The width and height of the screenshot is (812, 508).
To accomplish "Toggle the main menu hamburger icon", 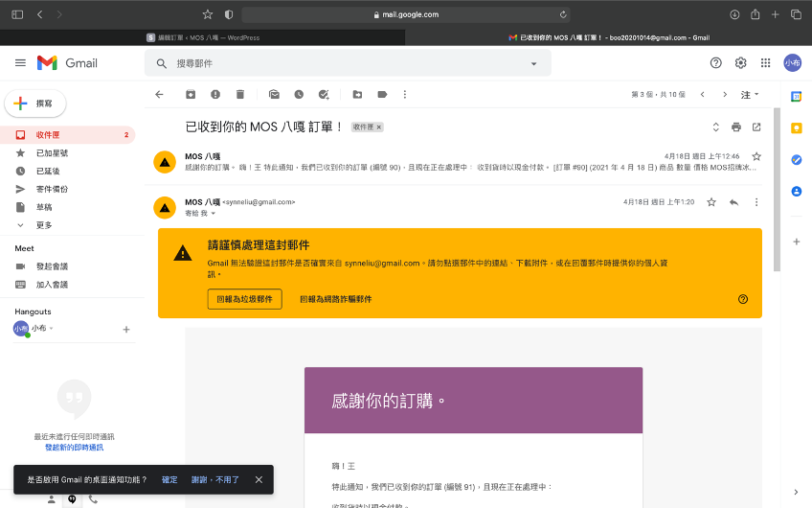I will point(20,62).
